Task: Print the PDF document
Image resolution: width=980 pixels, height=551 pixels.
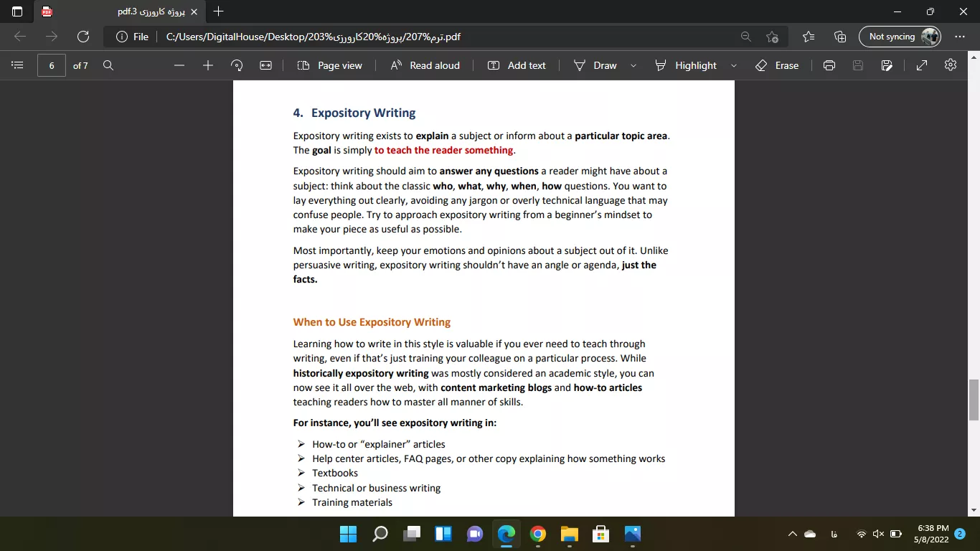Action: tap(829, 65)
